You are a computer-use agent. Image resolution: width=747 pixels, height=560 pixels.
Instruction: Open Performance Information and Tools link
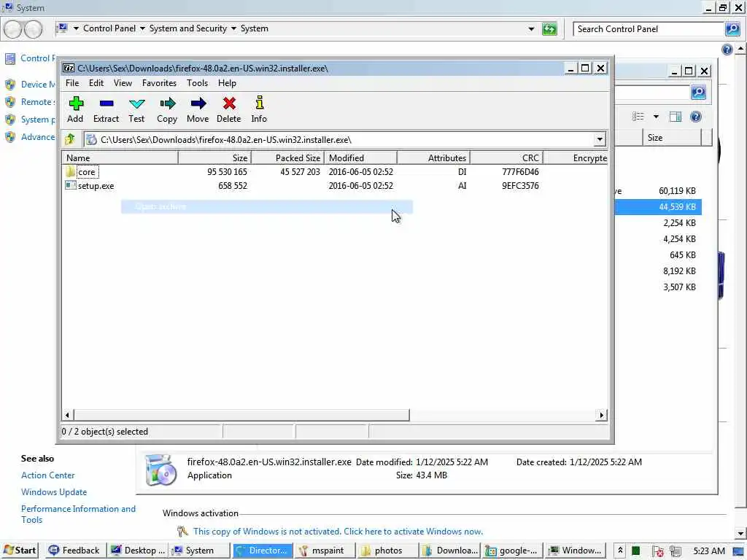click(x=78, y=514)
